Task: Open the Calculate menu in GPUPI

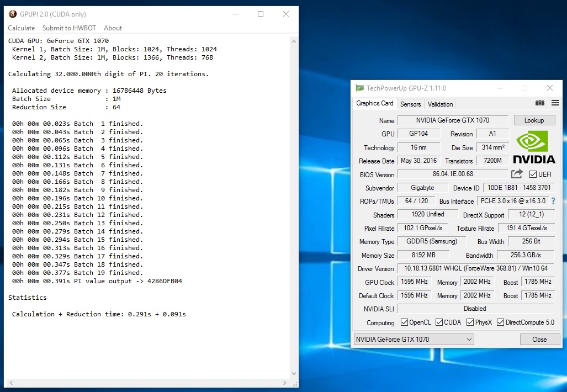Action: pyautogui.click(x=22, y=28)
